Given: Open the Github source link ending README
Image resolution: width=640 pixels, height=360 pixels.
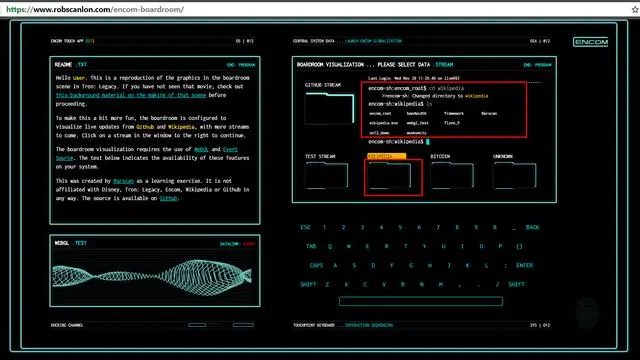Looking at the screenshot, I should tap(168, 198).
